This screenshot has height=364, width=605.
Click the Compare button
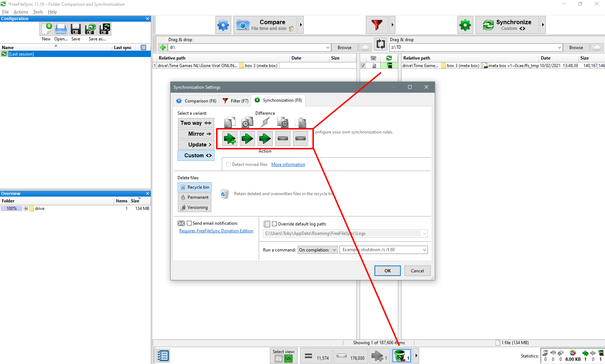click(265, 25)
